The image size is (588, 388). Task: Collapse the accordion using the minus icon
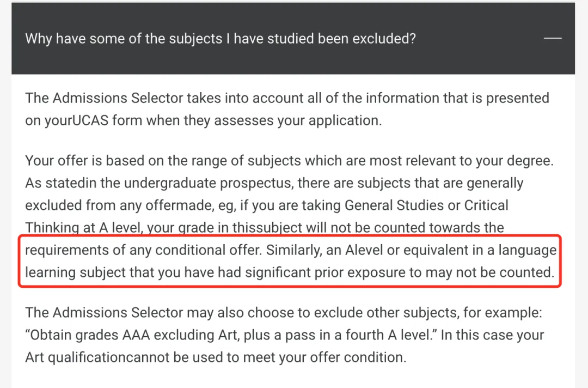tap(553, 38)
